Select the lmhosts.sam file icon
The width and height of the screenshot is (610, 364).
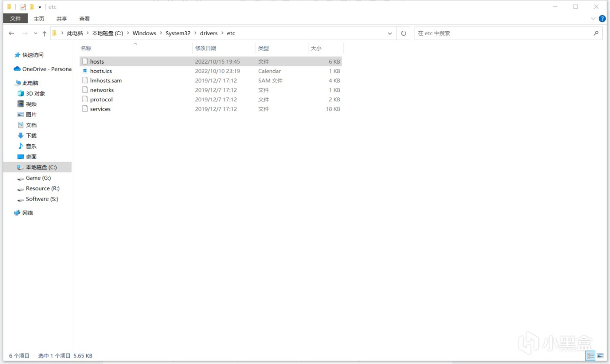coord(85,81)
